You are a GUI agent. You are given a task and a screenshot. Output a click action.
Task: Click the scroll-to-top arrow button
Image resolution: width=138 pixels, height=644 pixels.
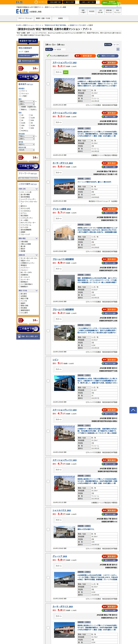(133, 410)
